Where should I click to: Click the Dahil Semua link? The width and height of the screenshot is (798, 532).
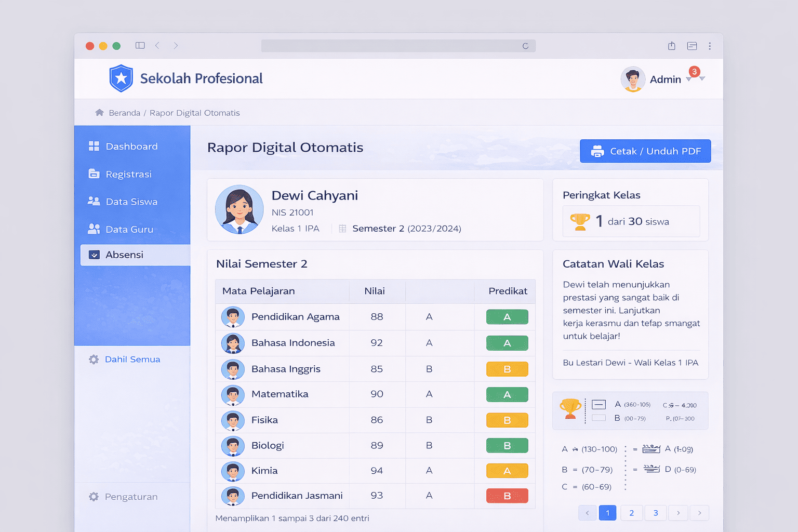click(132, 360)
